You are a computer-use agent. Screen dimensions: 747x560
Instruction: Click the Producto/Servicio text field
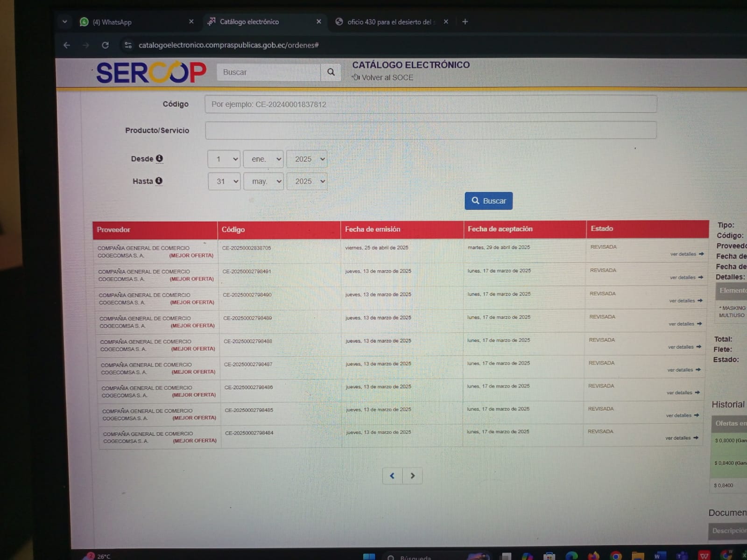click(x=430, y=130)
